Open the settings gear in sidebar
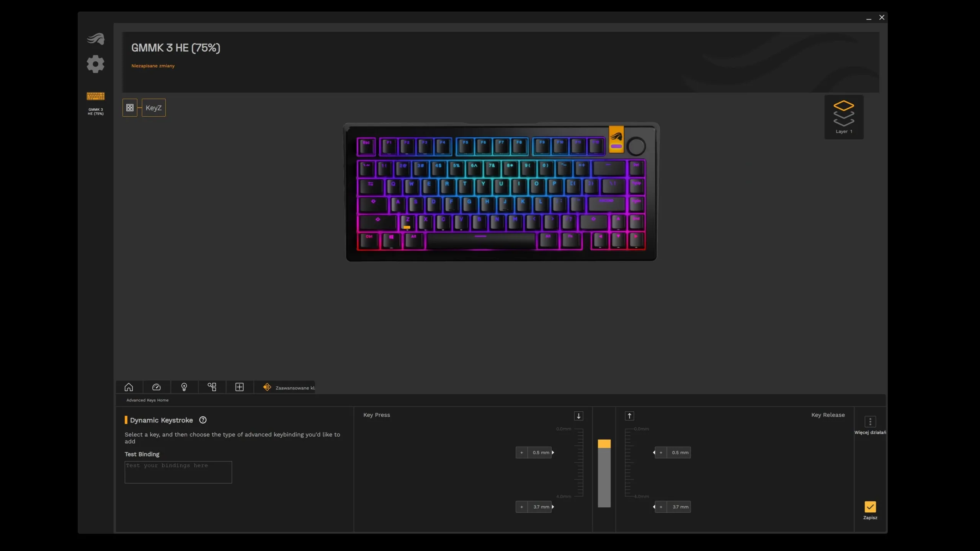The height and width of the screenshot is (551, 980). [95, 64]
